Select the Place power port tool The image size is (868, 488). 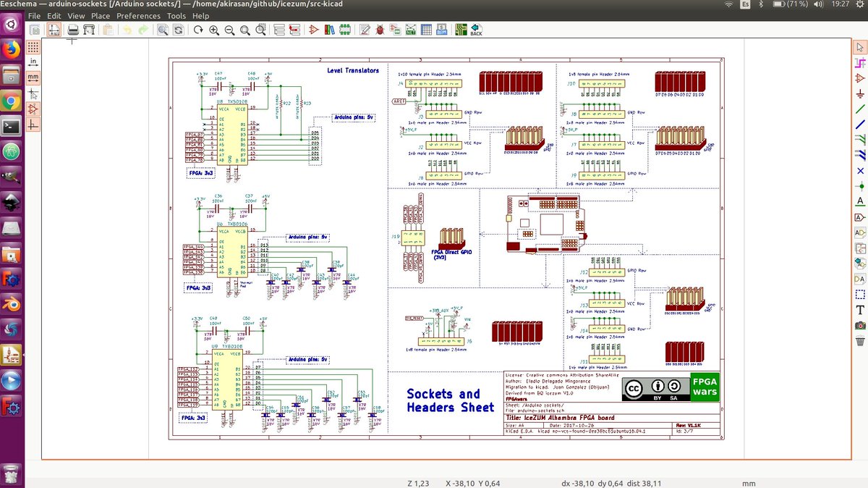tap(860, 93)
